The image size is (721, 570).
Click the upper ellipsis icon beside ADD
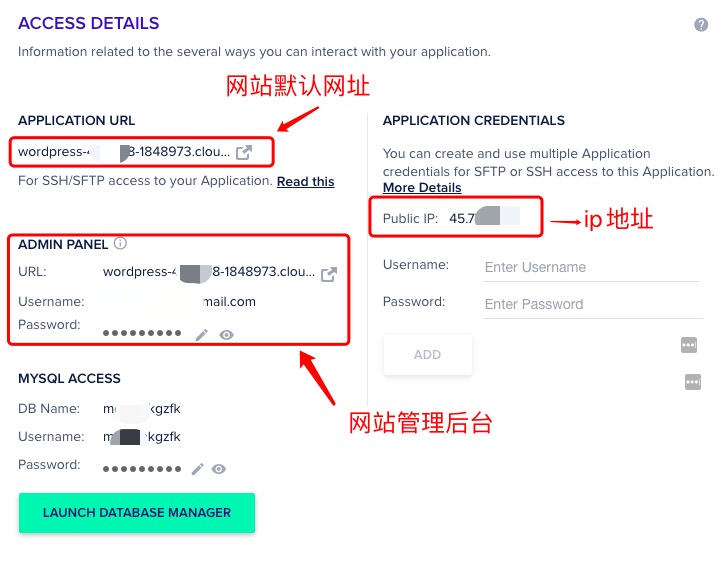(689, 345)
